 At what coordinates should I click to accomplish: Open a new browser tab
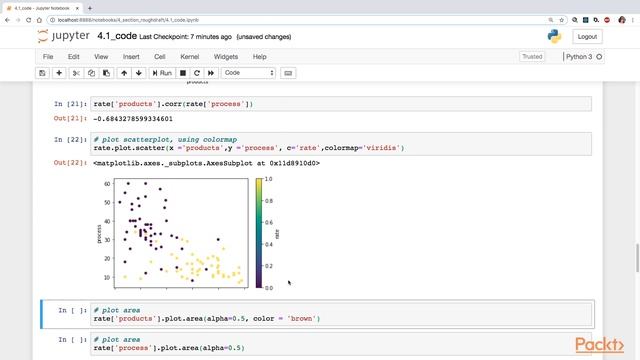pyautogui.click(x=90, y=8)
